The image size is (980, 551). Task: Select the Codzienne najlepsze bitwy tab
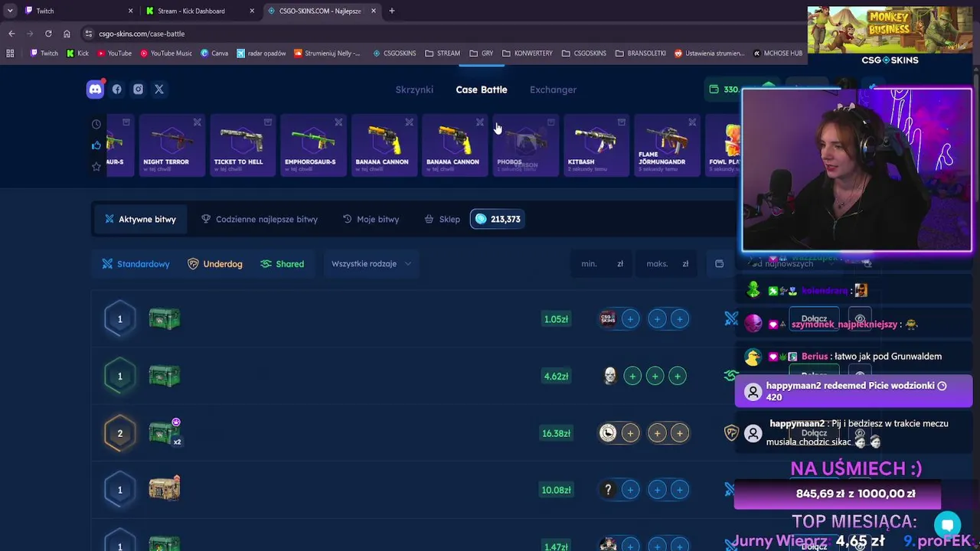[259, 219]
